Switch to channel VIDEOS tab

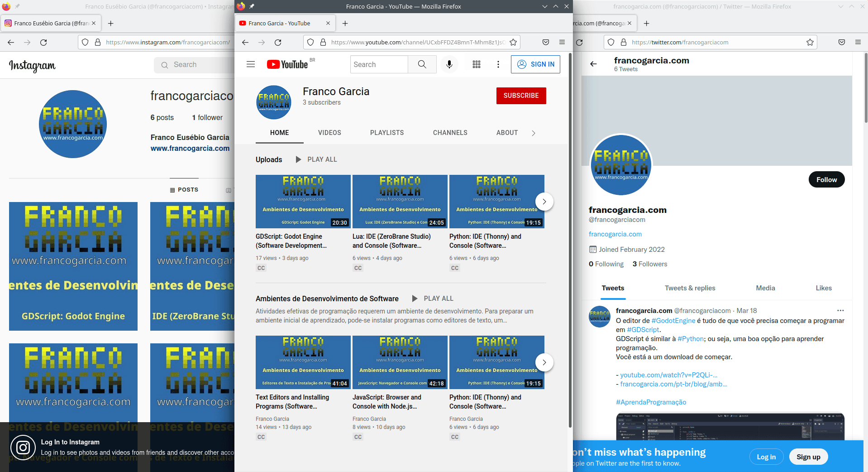[329, 133]
